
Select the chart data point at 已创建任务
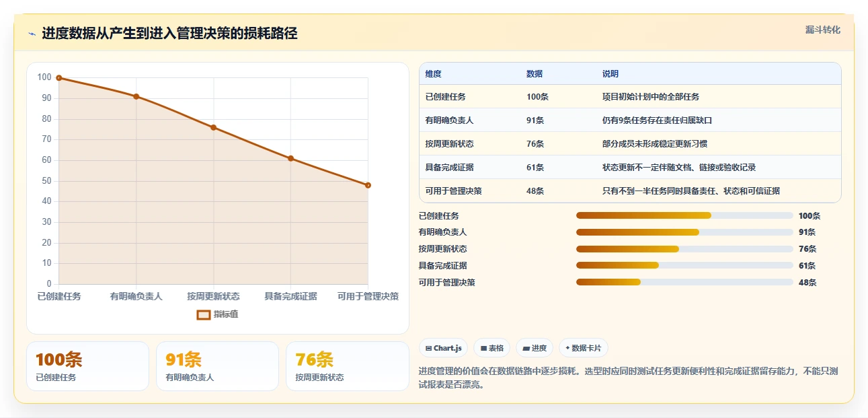click(x=59, y=78)
